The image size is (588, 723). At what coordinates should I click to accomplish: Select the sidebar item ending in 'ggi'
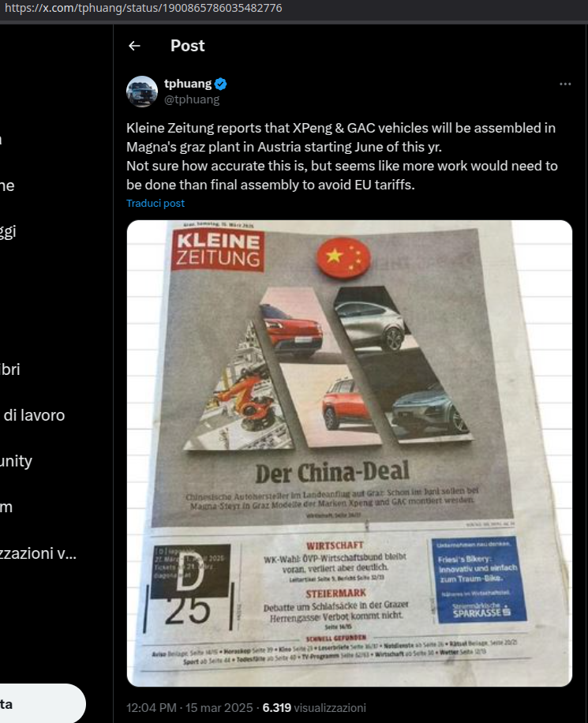tap(9, 231)
